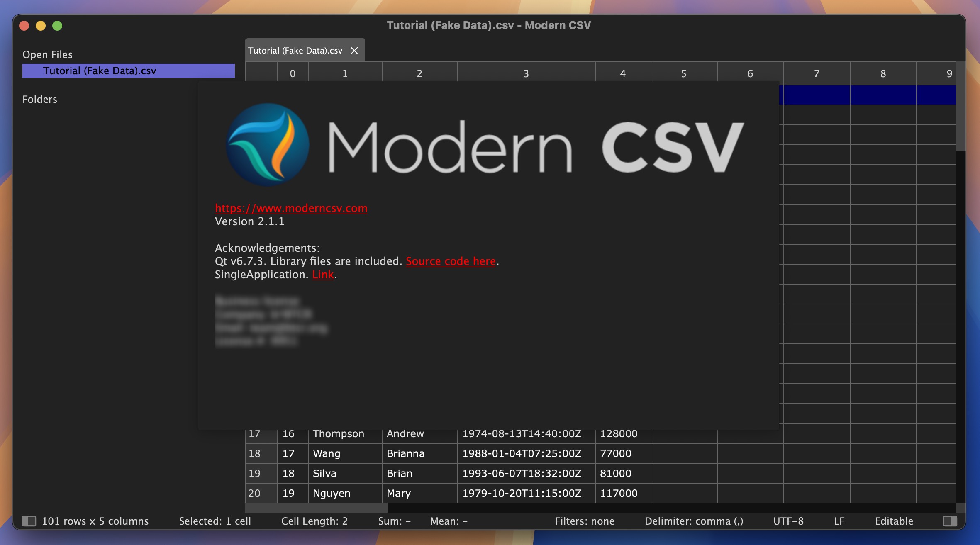Click the 81000 cell
This screenshot has height=545, width=980.
click(x=623, y=473)
